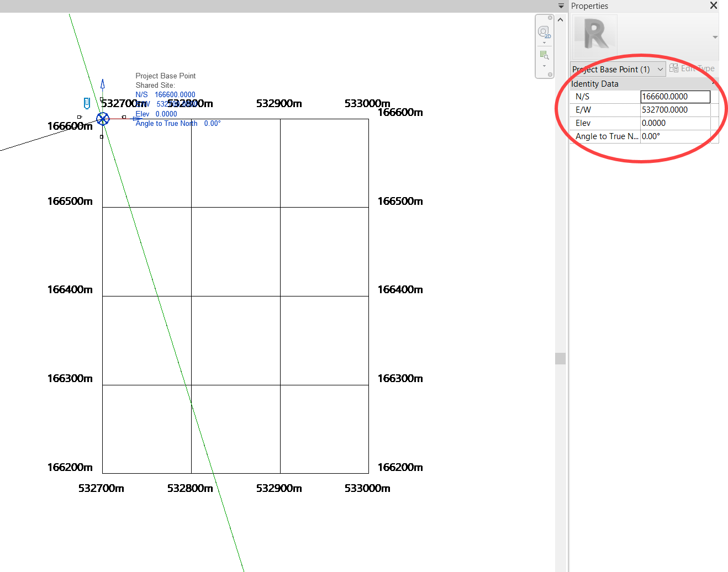The image size is (728, 572).
Task: Click the Elev value field 0.0000
Action: [x=676, y=123]
